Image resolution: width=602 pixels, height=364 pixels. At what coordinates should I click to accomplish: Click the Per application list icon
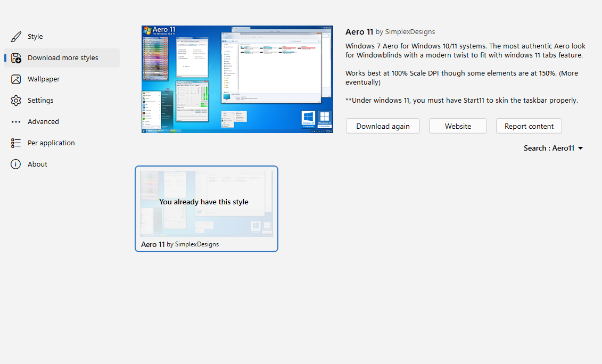[x=16, y=143]
